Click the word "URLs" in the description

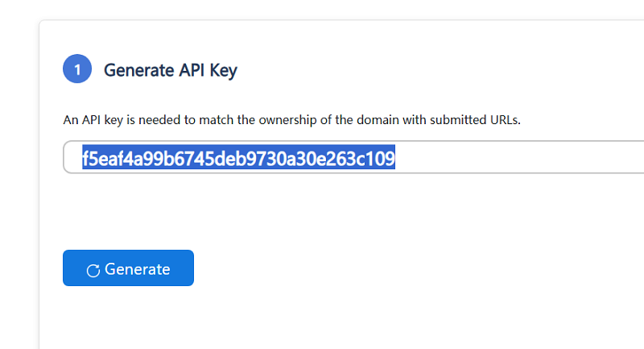(x=505, y=120)
